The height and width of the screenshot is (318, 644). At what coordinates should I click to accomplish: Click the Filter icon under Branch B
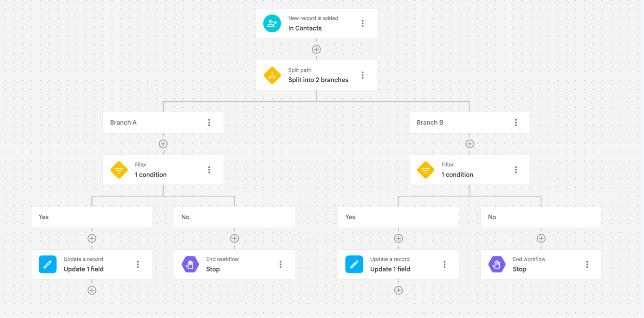click(425, 170)
